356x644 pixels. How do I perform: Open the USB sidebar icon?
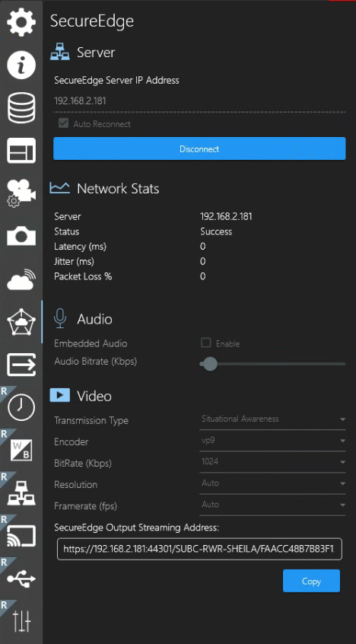(21, 579)
